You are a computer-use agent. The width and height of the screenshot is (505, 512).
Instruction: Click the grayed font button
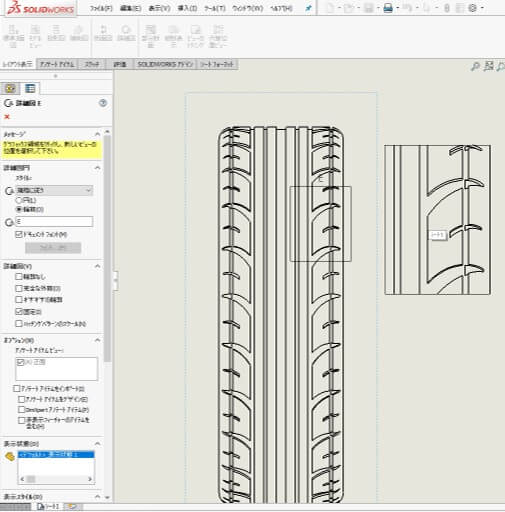(53, 248)
